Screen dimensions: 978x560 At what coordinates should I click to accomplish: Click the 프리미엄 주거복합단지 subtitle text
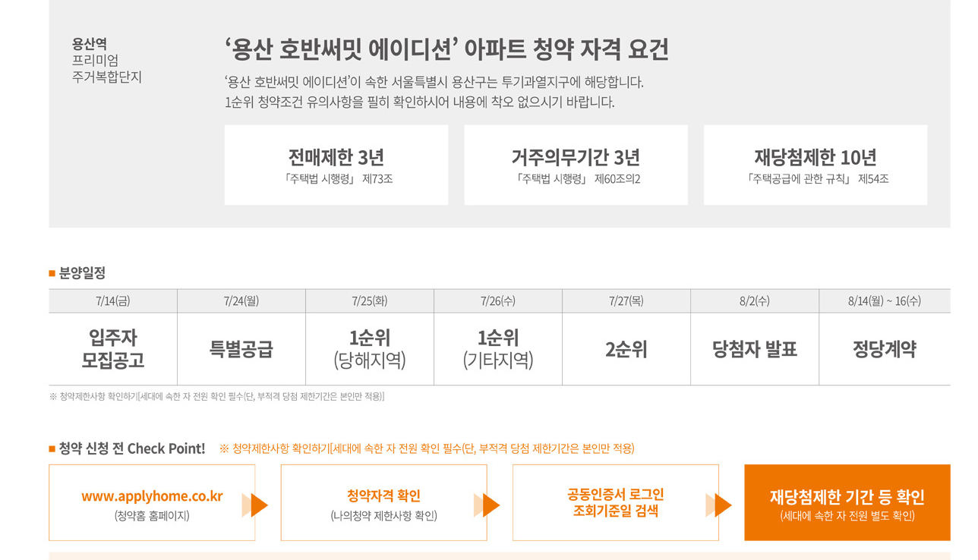click(107, 69)
